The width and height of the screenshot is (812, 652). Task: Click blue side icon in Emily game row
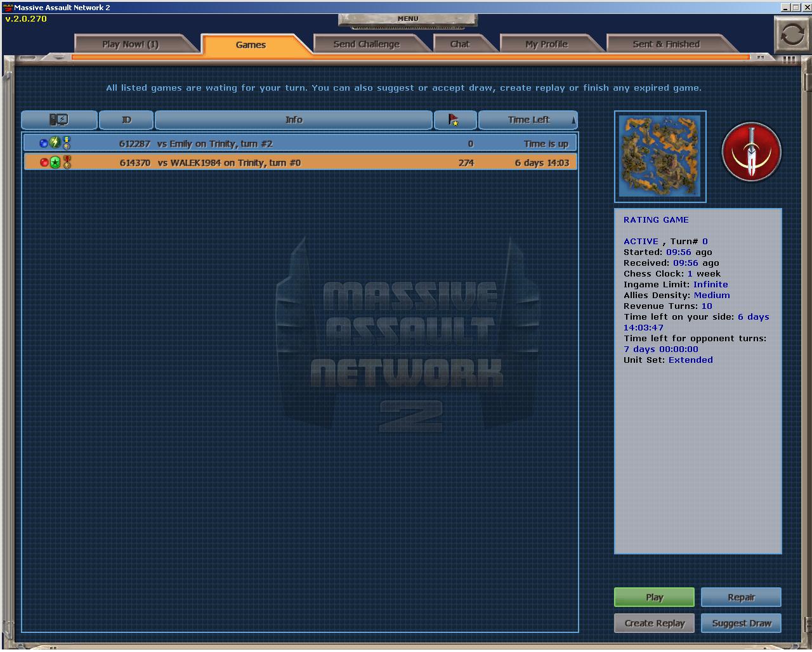click(44, 143)
